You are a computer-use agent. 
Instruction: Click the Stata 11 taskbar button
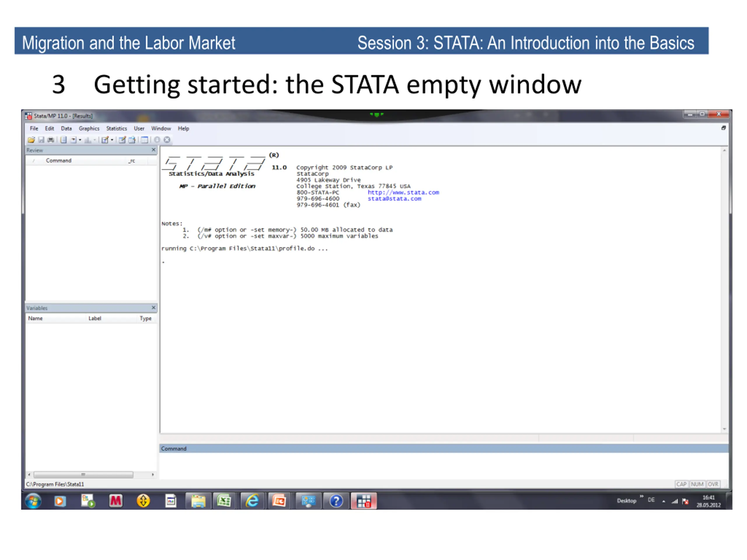point(364,501)
